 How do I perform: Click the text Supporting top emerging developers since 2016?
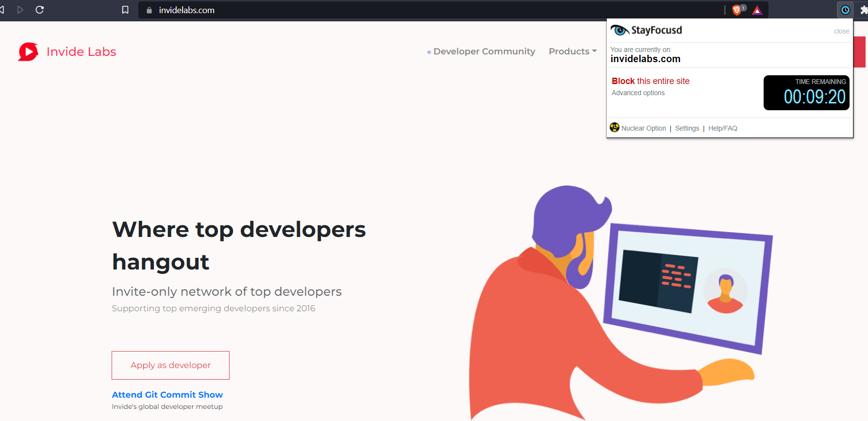[x=213, y=308]
